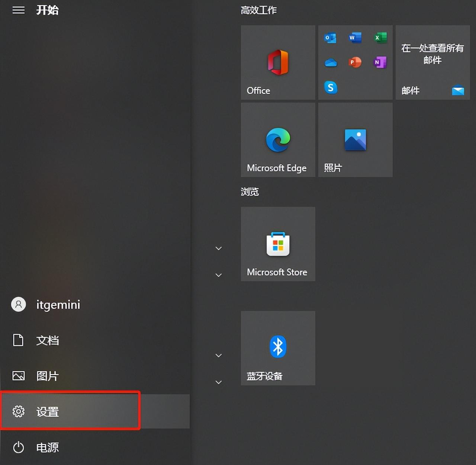Viewport: 476px width, 465px height.
Task: Open the 蓝牙设备 (Bluetooth) tile
Action: click(278, 348)
